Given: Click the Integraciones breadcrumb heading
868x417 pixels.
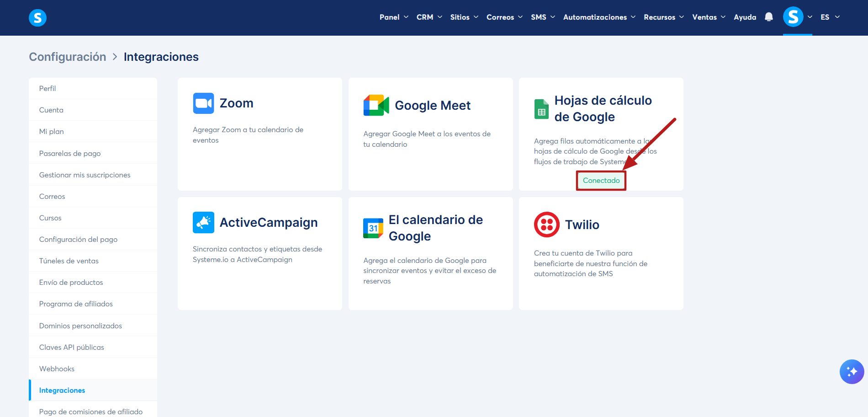Looking at the screenshot, I should point(161,57).
